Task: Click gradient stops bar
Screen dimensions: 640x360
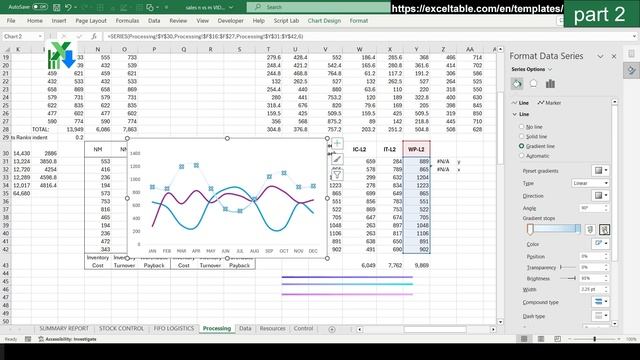Action: [553, 229]
